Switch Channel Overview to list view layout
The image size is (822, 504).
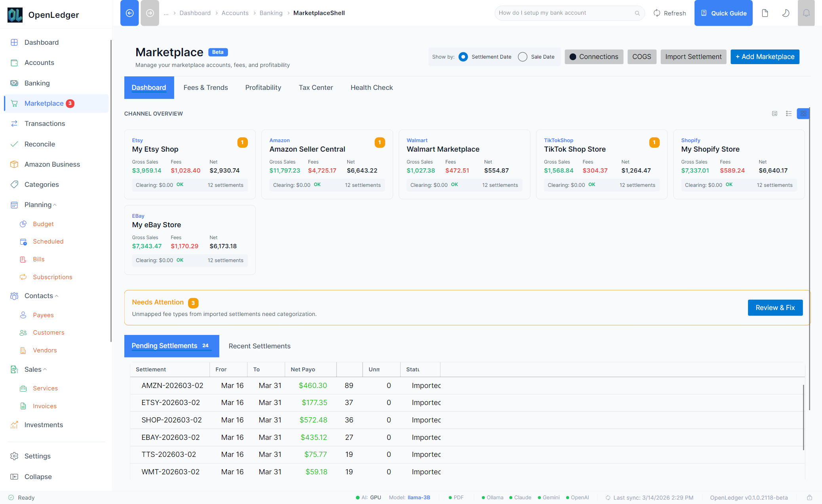point(789,114)
